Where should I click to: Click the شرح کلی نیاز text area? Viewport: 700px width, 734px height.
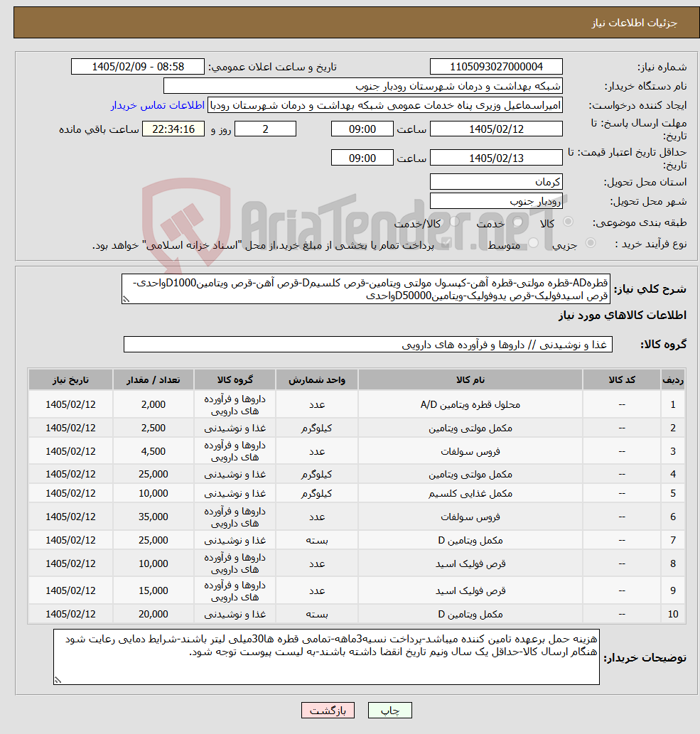(366, 289)
